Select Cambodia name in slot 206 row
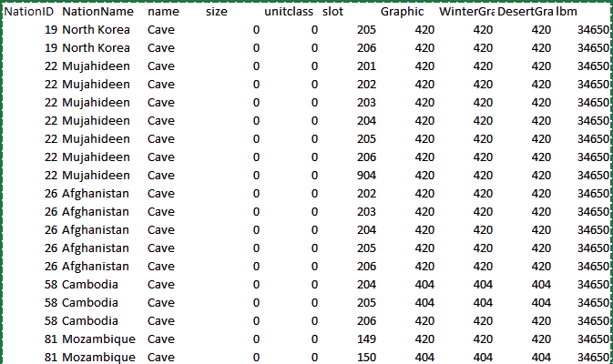The image size is (613, 364). tap(89, 320)
